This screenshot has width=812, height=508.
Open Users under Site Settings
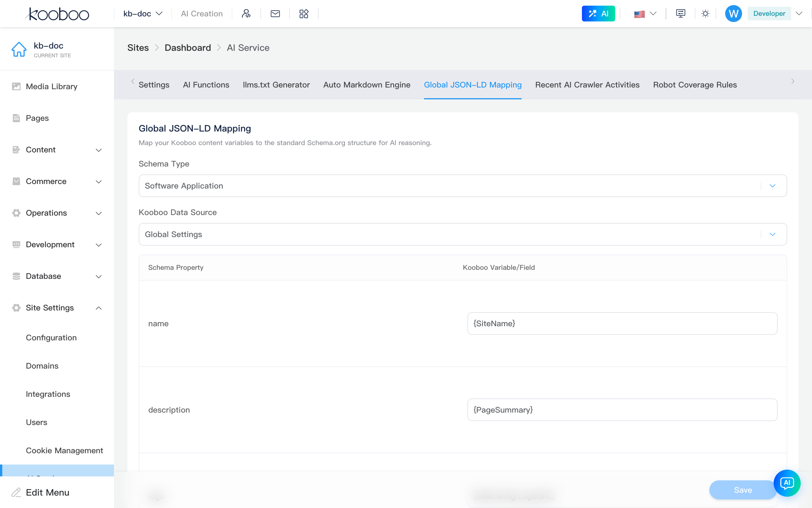[37, 422]
